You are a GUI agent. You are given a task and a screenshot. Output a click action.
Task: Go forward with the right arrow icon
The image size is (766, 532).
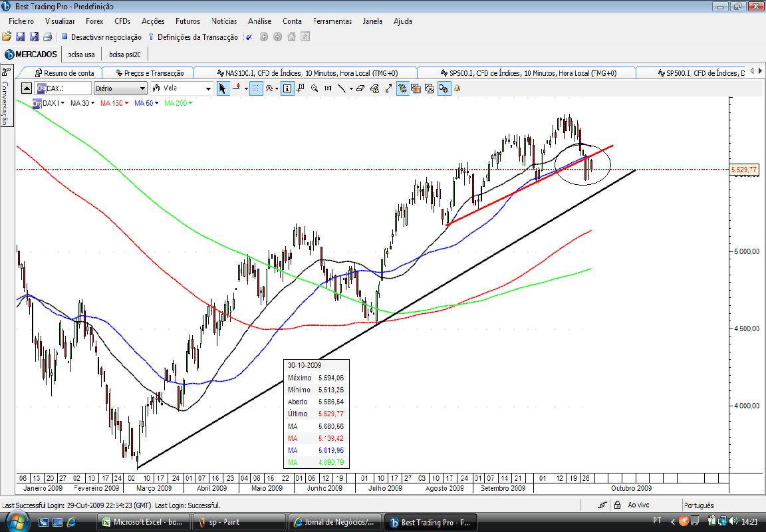277,37
